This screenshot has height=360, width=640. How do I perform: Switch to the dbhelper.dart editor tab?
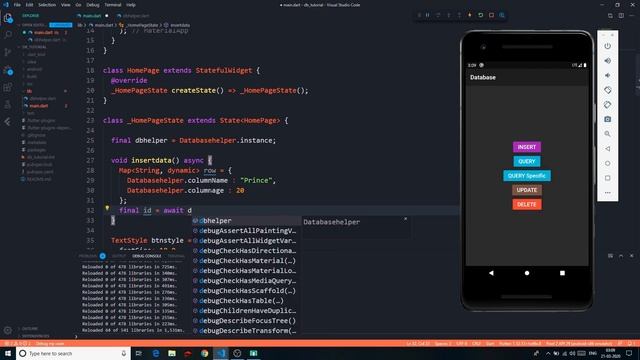tap(133, 16)
